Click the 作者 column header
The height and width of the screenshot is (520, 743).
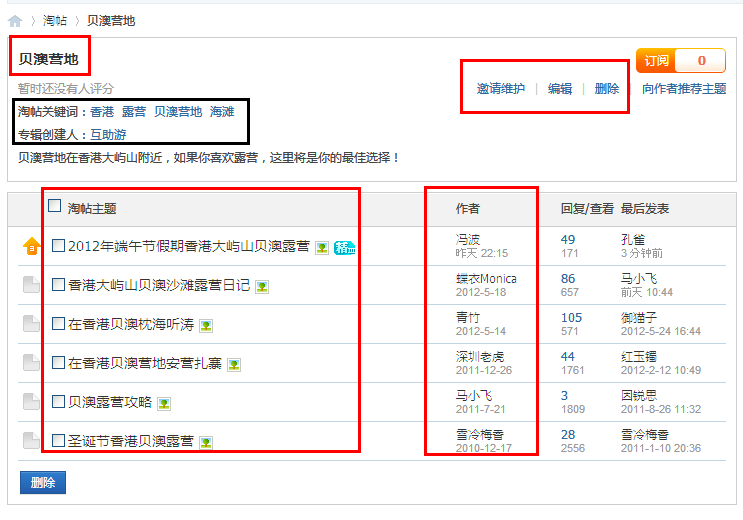[x=468, y=209]
